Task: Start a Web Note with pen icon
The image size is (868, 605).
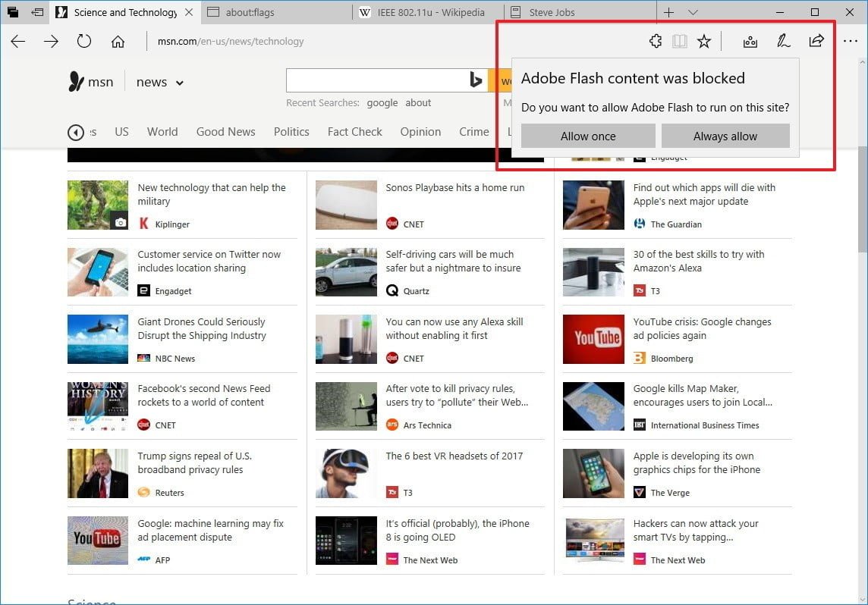Action: pos(783,42)
